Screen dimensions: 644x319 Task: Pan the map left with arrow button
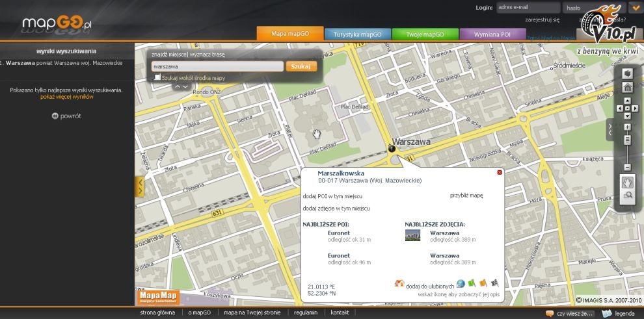(x=620, y=108)
